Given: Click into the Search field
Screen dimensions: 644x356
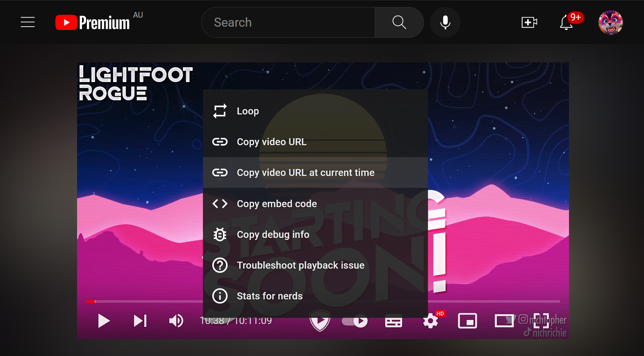Looking at the screenshot, I should click(x=287, y=23).
